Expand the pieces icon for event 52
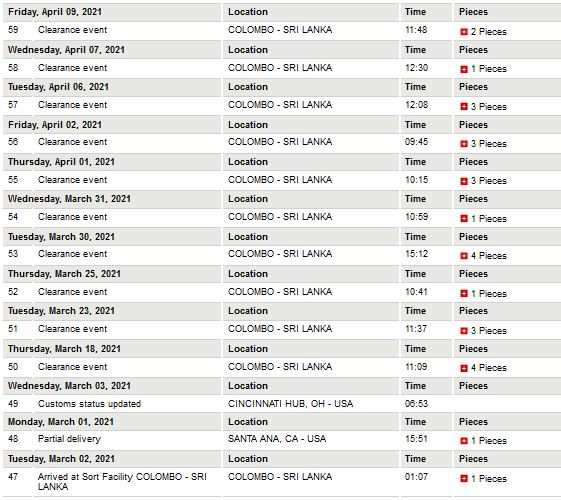The image size is (561, 500). pyautogui.click(x=464, y=294)
